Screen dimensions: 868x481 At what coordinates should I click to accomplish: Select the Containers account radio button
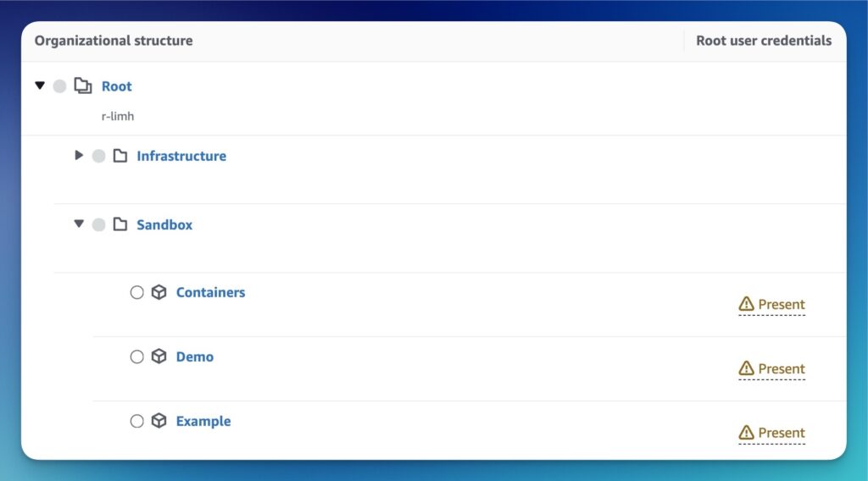(x=136, y=292)
